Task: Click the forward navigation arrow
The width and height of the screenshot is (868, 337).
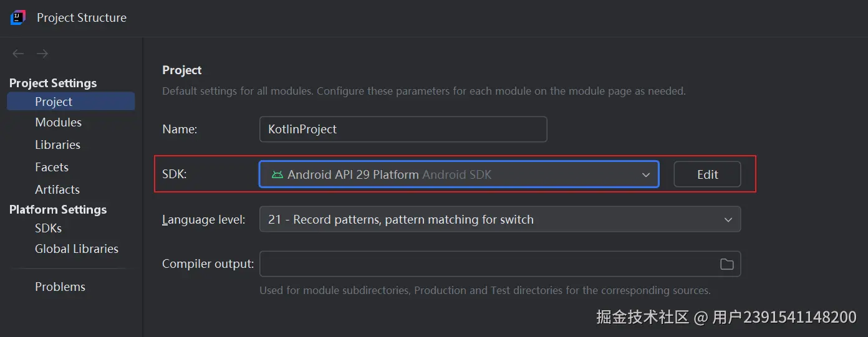Action: (42, 54)
